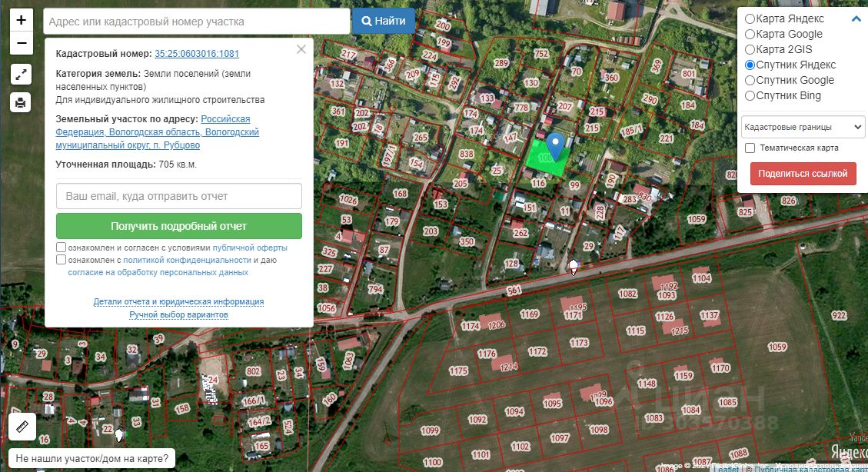Select parcel labeled 794 on map
This screenshot has height=472, width=868.
(x=375, y=289)
